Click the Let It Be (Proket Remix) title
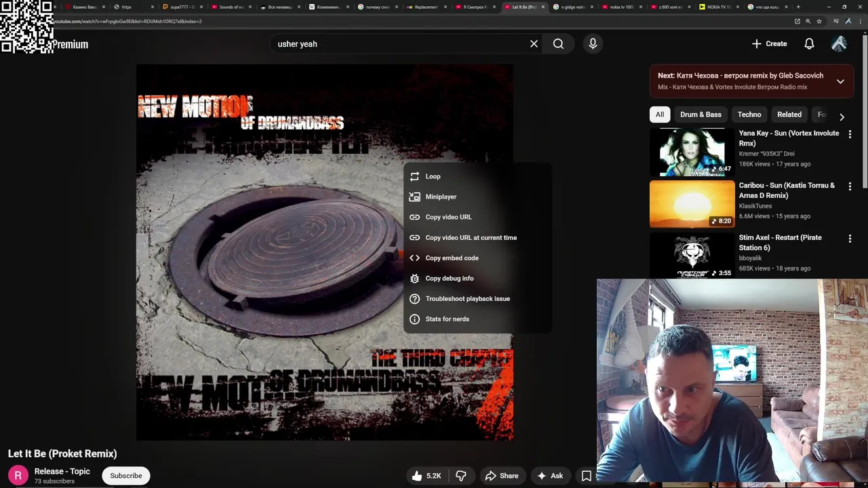This screenshot has height=488, width=868. tap(62, 453)
